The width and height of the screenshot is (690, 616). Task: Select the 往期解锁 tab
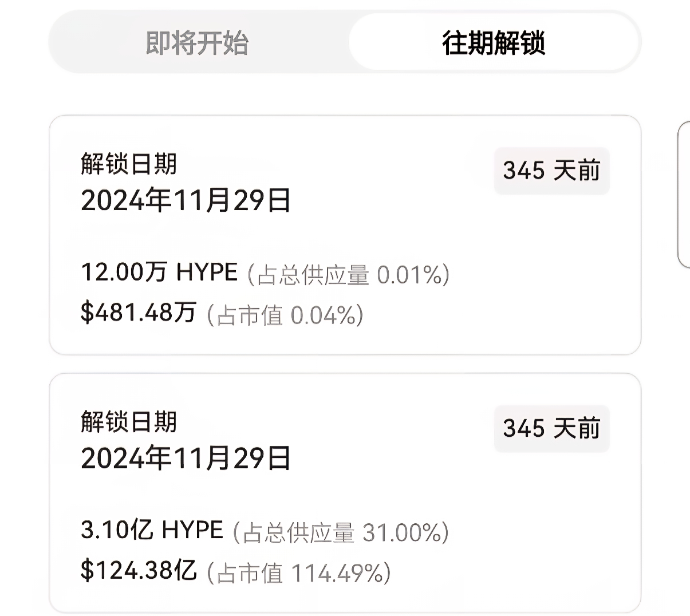(494, 44)
